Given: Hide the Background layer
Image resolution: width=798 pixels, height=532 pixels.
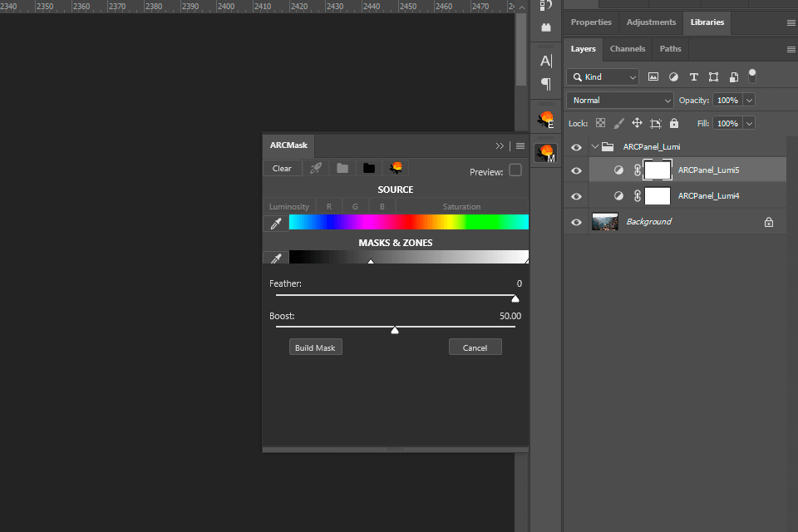Looking at the screenshot, I should click(x=576, y=222).
